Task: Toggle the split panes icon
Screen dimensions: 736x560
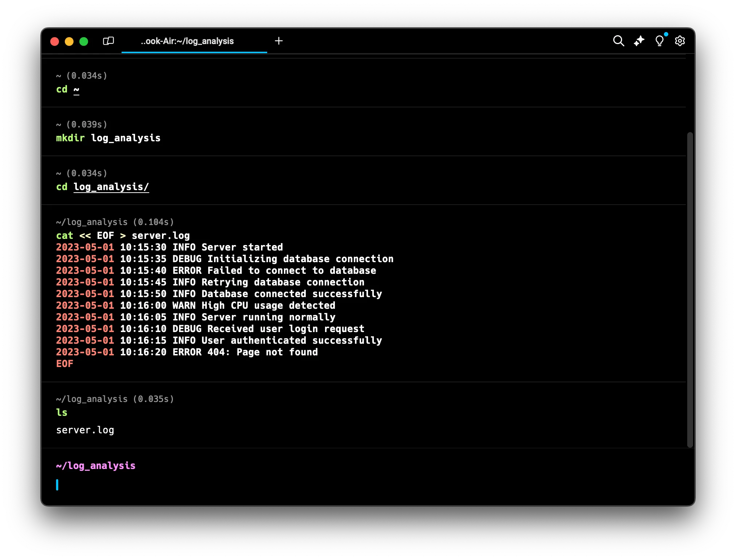Action: [x=108, y=41]
